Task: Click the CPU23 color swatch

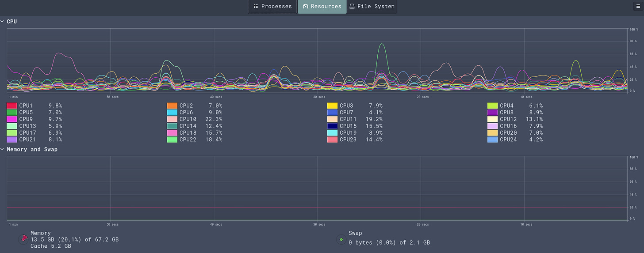Action: [332, 140]
